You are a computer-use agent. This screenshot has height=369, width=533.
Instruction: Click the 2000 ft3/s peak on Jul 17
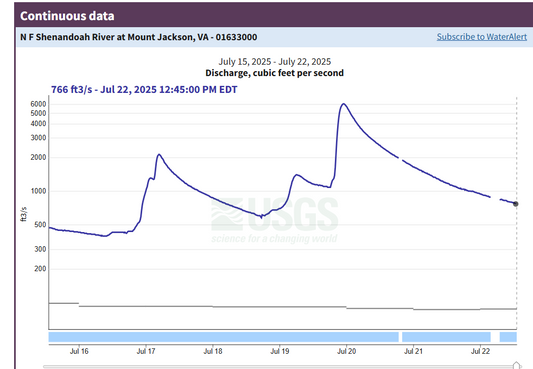point(159,155)
